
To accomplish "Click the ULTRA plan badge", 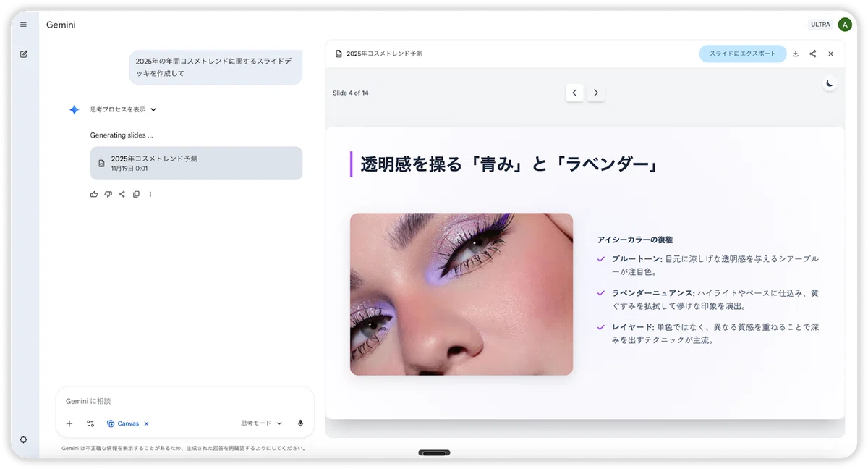I will coord(820,25).
